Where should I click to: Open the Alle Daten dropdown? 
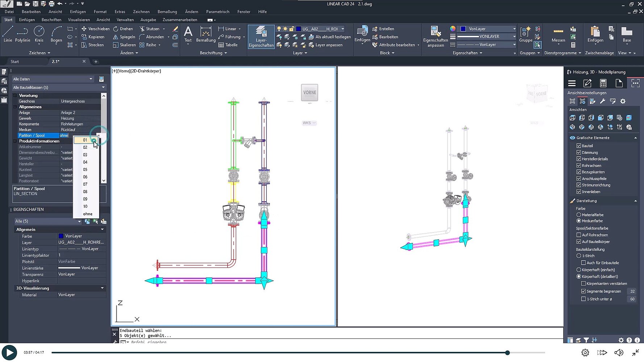[x=53, y=79]
